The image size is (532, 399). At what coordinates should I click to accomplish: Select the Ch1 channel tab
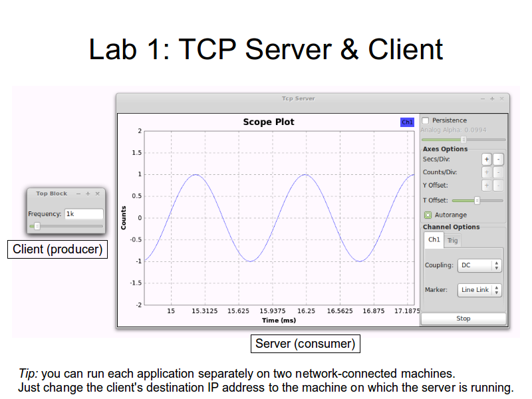pyautogui.click(x=434, y=239)
